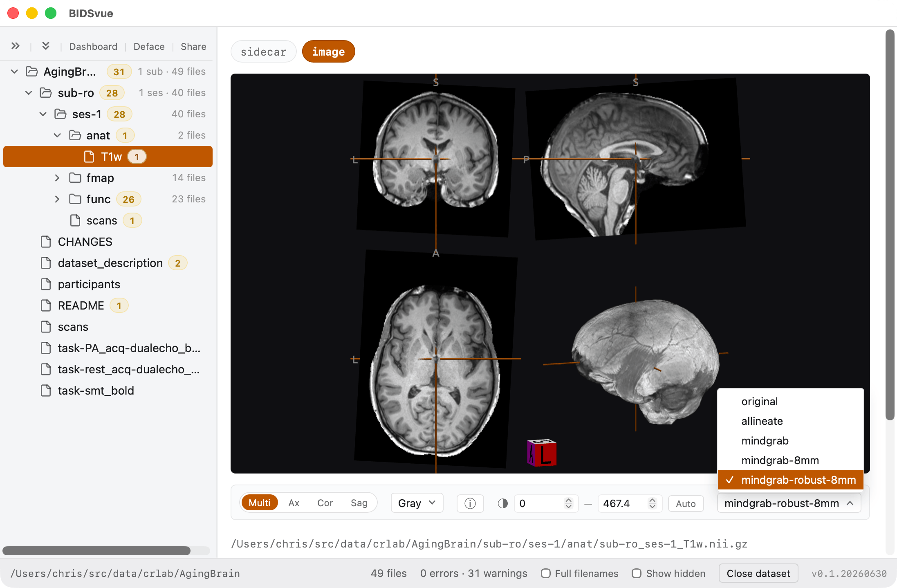Screen dimensions: 897x588
Task: Click the CHANGES file icon
Action: [x=46, y=242]
